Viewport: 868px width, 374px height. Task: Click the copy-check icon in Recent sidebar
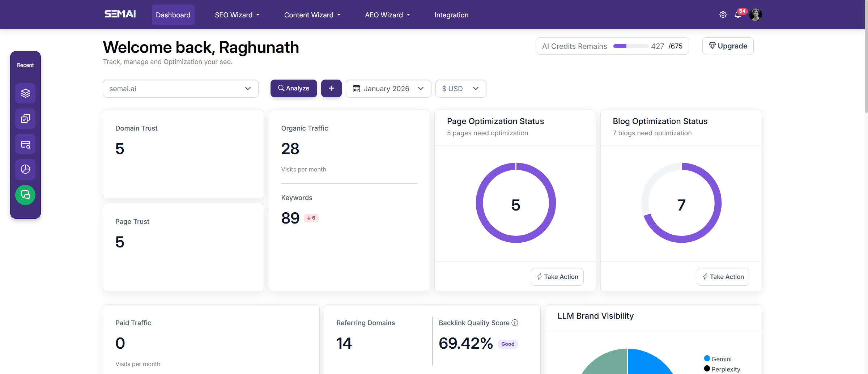(25, 119)
